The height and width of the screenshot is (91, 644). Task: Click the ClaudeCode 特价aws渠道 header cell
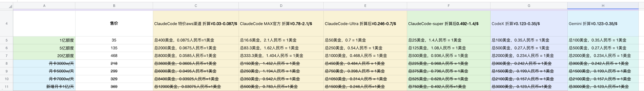tap(196, 24)
